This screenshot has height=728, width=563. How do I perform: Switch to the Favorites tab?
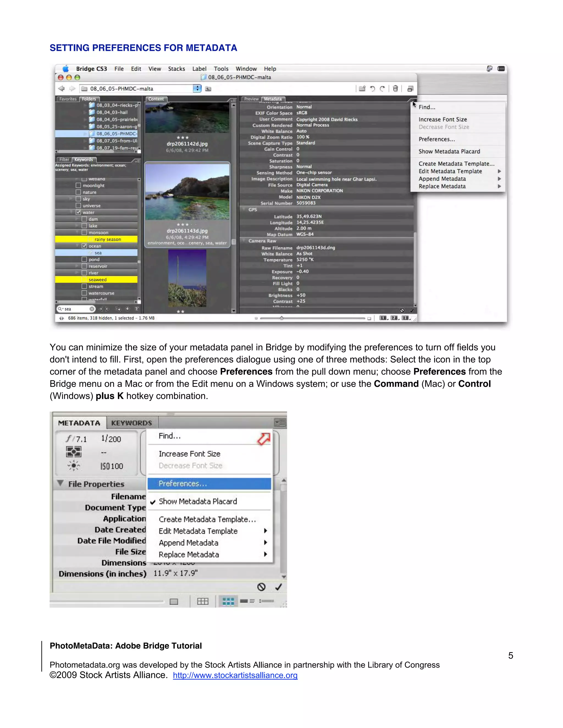coord(68,99)
